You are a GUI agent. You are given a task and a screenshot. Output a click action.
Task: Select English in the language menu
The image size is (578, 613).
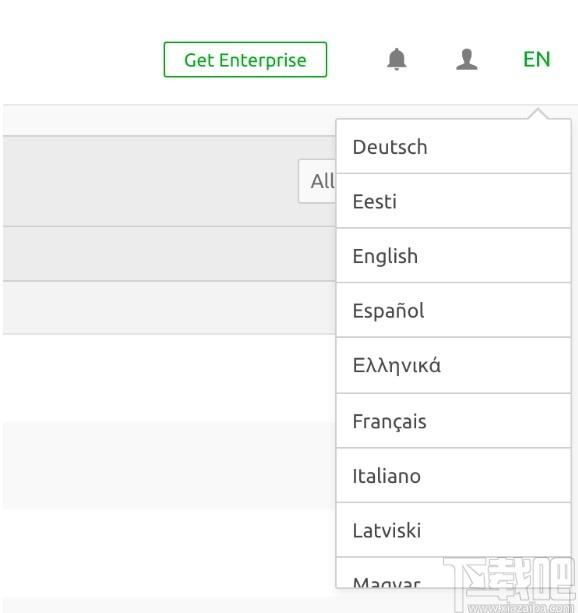tap(453, 256)
